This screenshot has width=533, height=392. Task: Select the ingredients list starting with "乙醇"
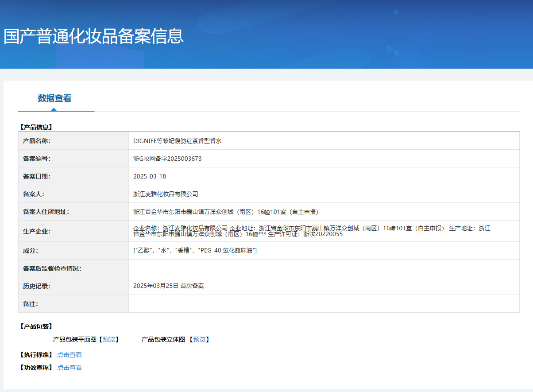tap(195, 251)
